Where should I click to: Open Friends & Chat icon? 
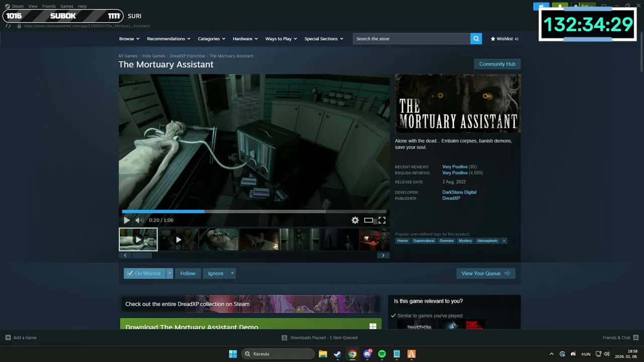coord(636,337)
